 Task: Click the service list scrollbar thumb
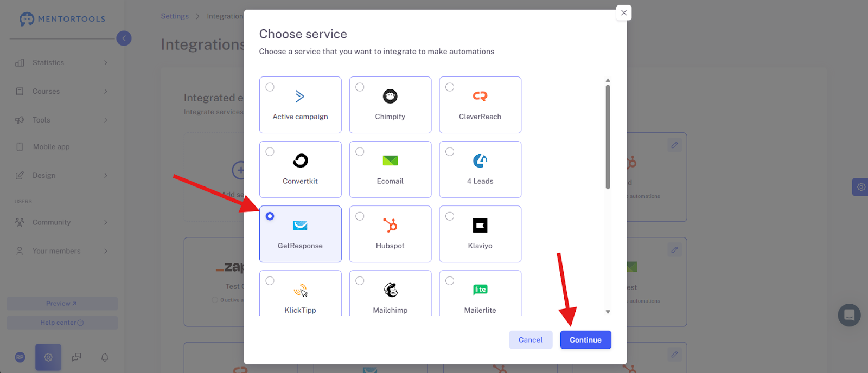(x=608, y=137)
